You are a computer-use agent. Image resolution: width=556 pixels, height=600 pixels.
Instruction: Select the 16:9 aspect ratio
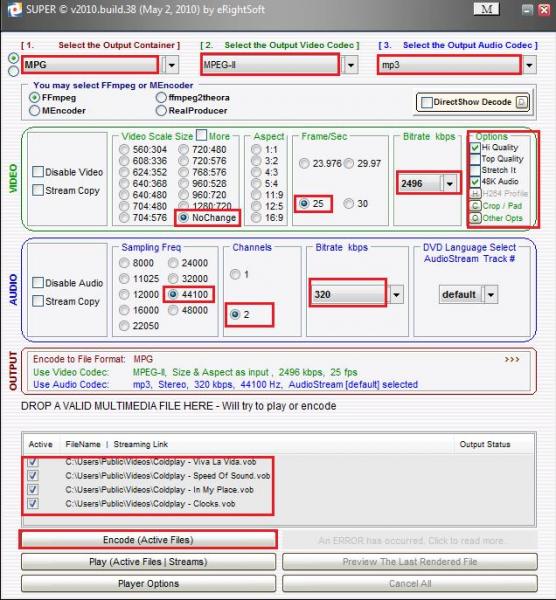click(x=256, y=218)
